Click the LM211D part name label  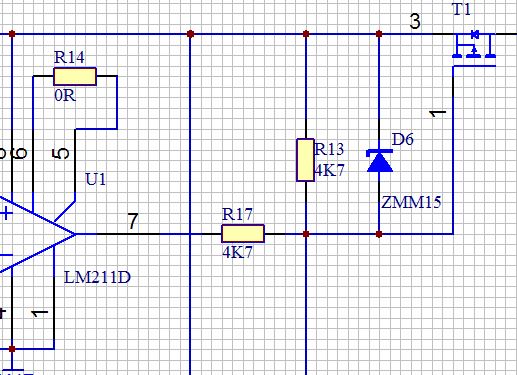[97, 277]
